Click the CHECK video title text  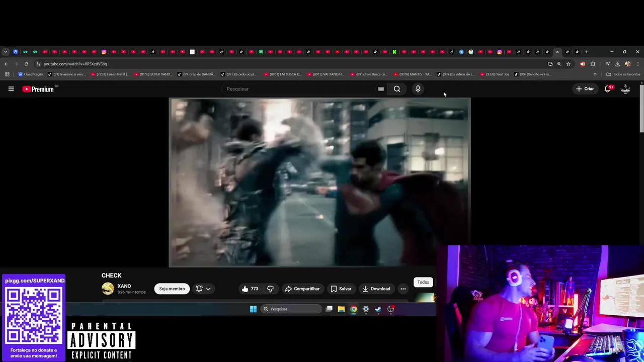[x=111, y=276]
